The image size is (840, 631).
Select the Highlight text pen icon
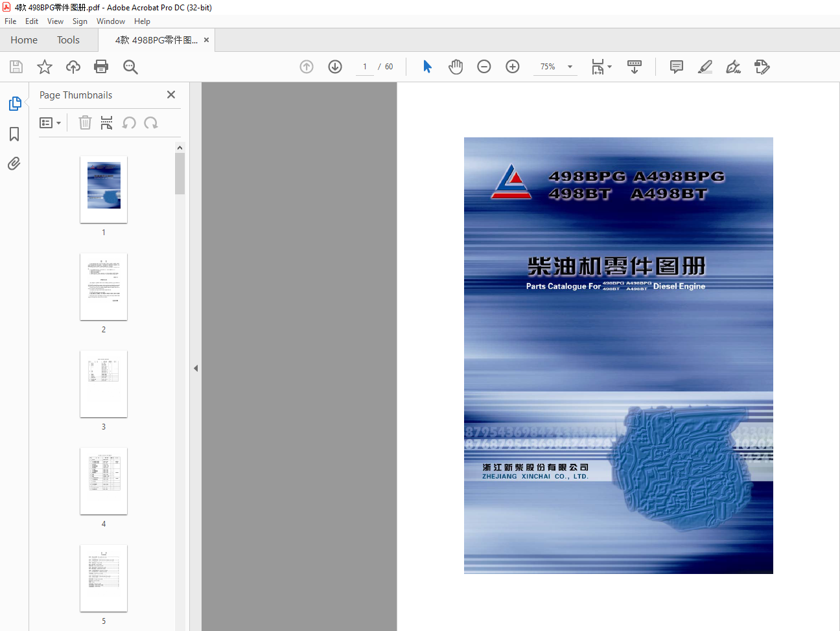pyautogui.click(x=705, y=67)
